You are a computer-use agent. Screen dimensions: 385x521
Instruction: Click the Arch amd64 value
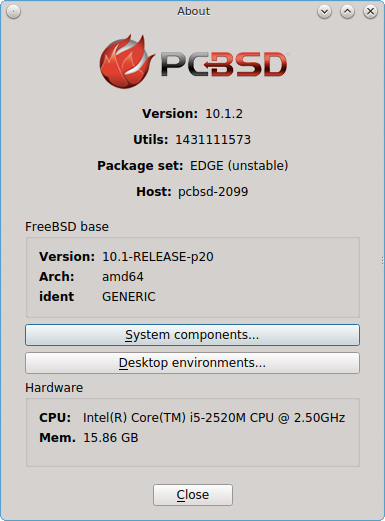pyautogui.click(x=123, y=277)
